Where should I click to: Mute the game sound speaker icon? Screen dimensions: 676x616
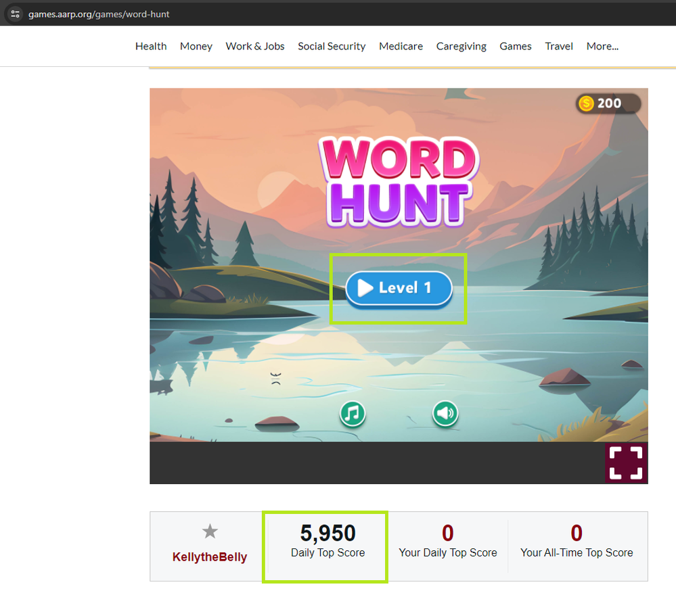[x=445, y=413]
